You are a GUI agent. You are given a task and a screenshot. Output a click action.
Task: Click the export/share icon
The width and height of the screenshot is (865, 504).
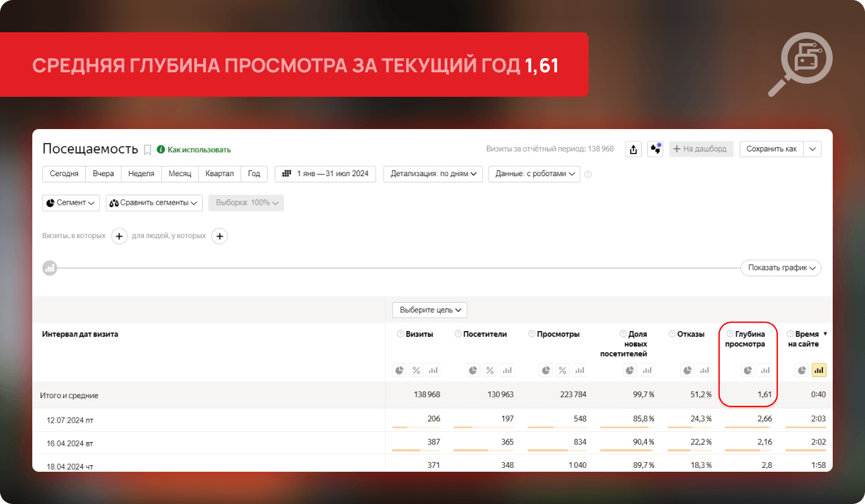click(633, 149)
